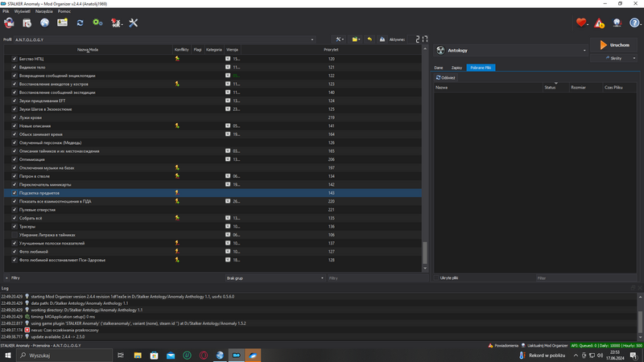Screen dimensions: 644x362
Task: Expand the Antology executable dropdown
Action: coord(584,51)
